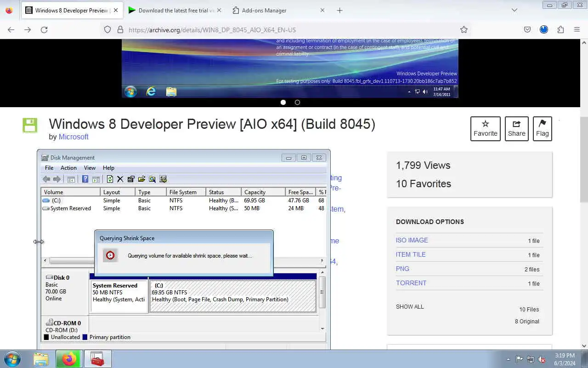Toggle the Show/Hide Console Tree toolbar icon

[x=71, y=179]
